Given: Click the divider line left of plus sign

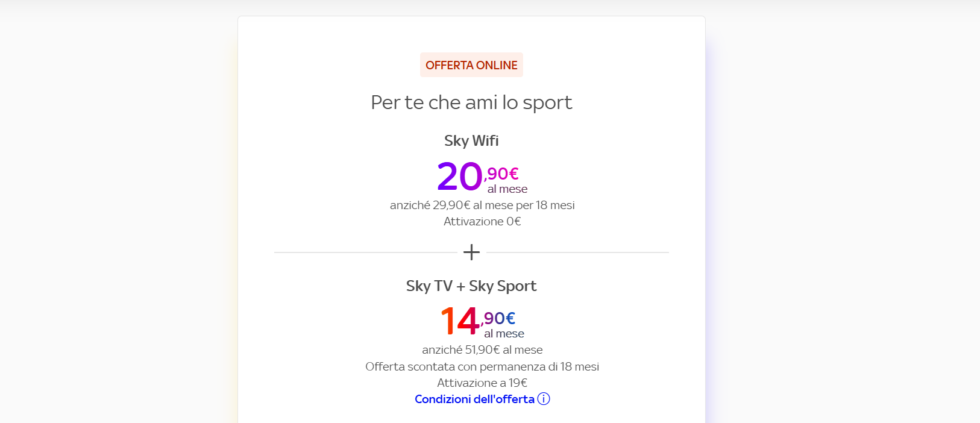Looking at the screenshot, I should 365,252.
